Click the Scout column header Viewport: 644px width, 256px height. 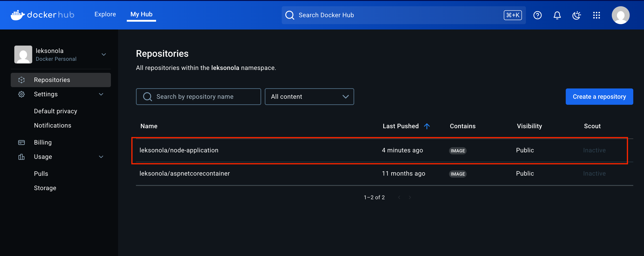(x=592, y=126)
